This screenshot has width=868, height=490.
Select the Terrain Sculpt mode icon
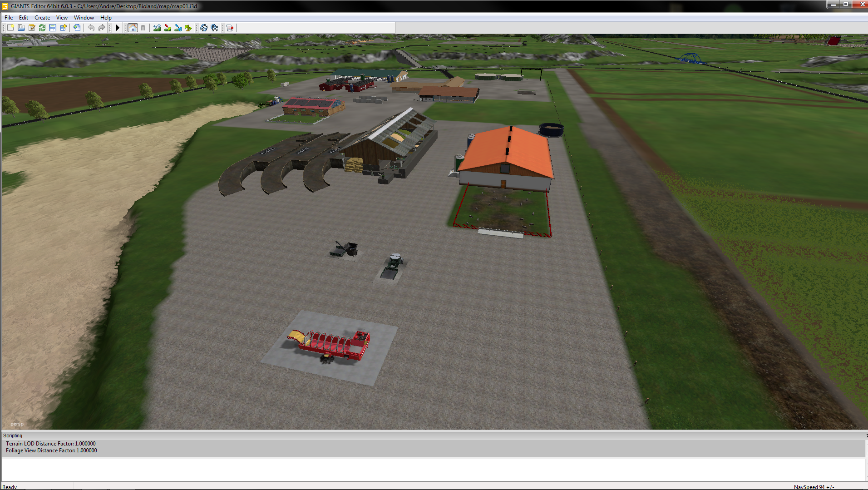157,28
